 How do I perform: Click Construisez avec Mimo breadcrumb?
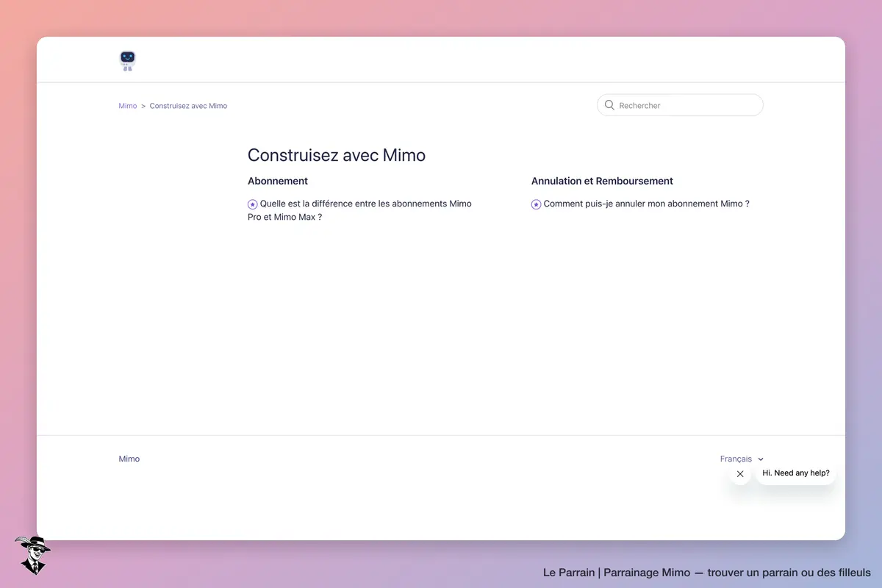coord(188,106)
